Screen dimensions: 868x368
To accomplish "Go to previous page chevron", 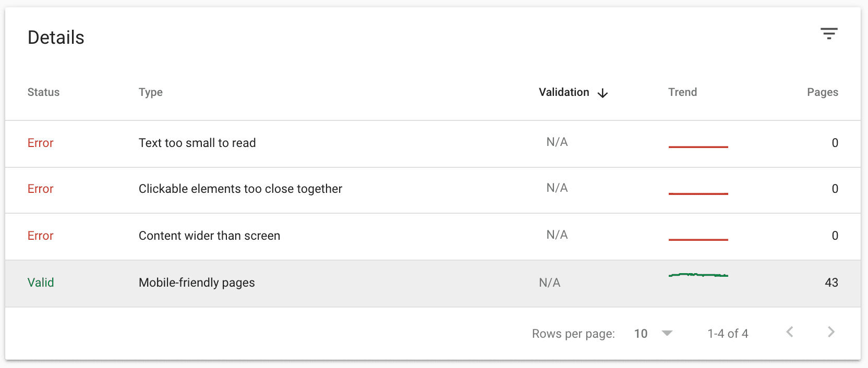I will pyautogui.click(x=790, y=332).
